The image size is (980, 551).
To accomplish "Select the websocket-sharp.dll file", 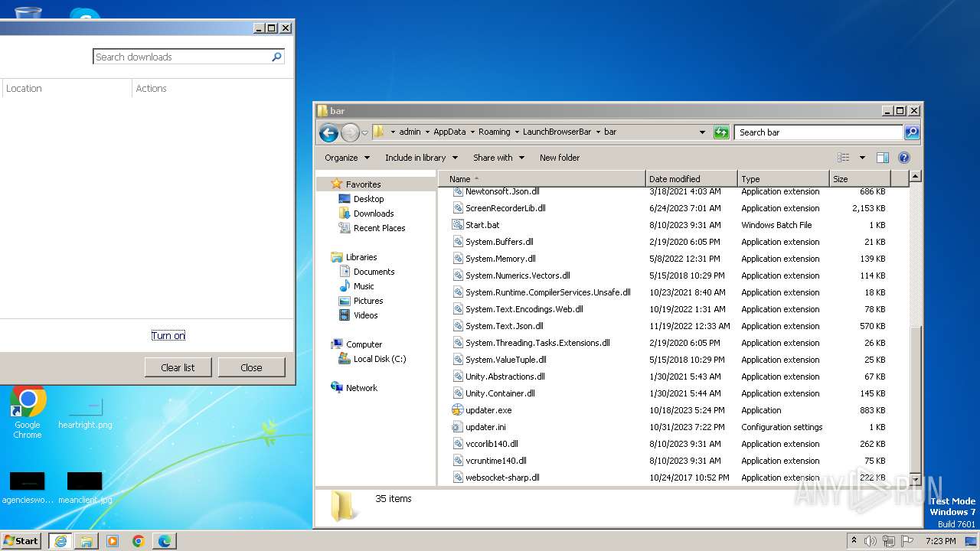I will tap(502, 478).
